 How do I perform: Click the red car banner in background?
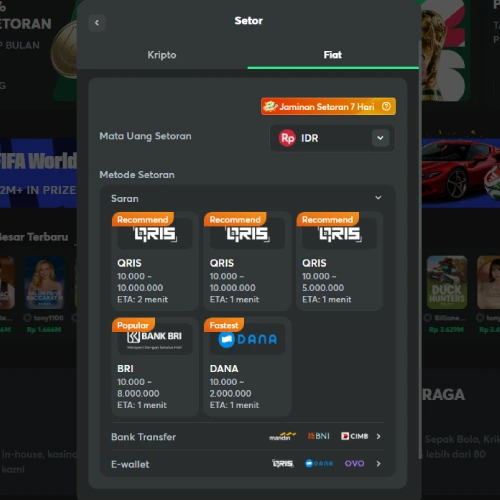(461, 173)
